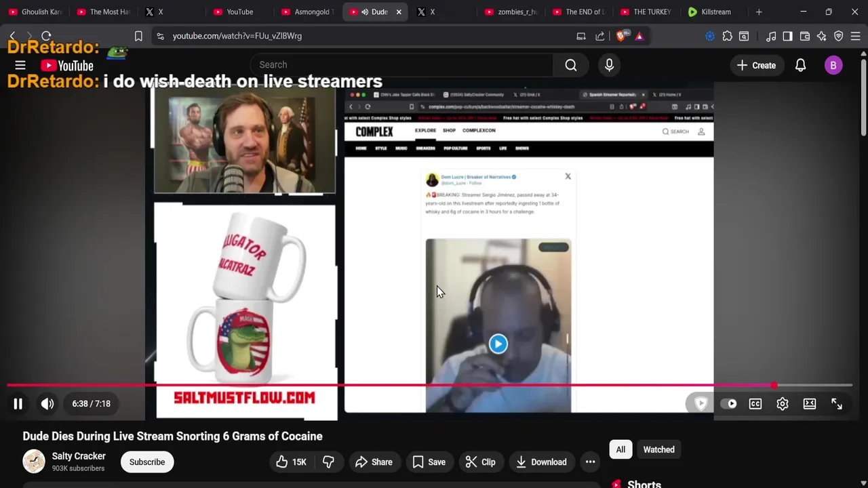Image resolution: width=868 pixels, height=488 pixels.
Task: Focus the YouTube Search box
Action: pos(401,64)
